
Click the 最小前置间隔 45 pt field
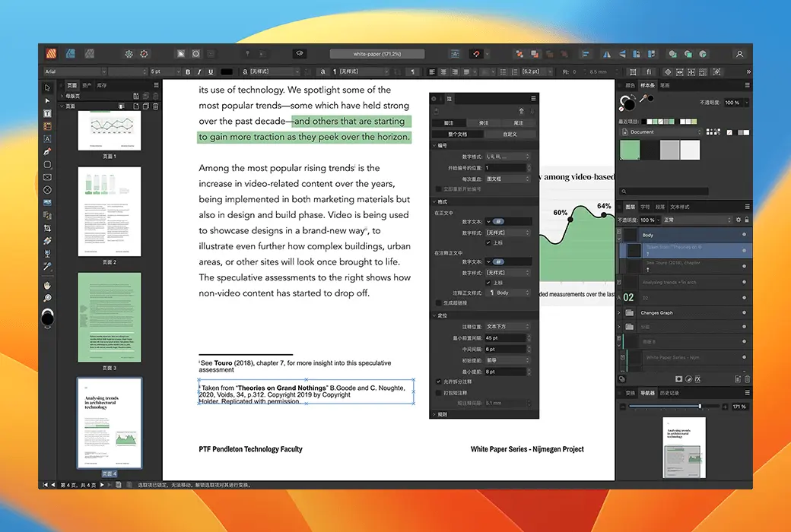point(507,338)
